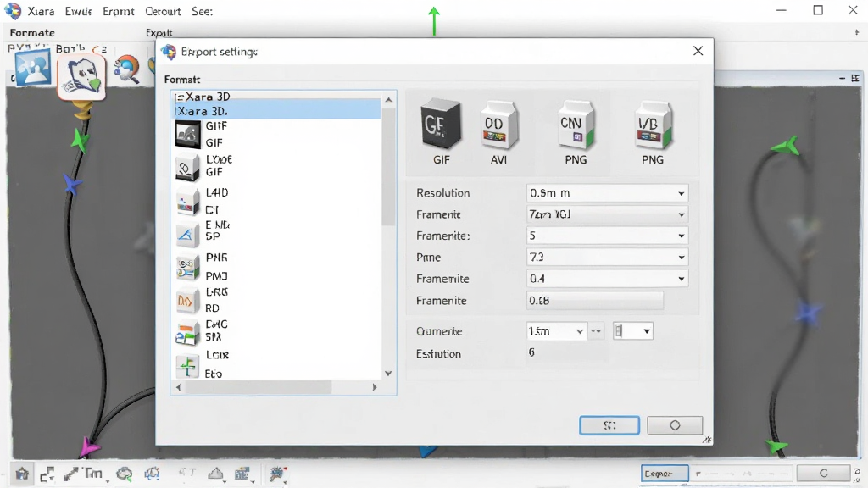
Task: Select the L4ID entry in format list
Action: click(x=217, y=192)
